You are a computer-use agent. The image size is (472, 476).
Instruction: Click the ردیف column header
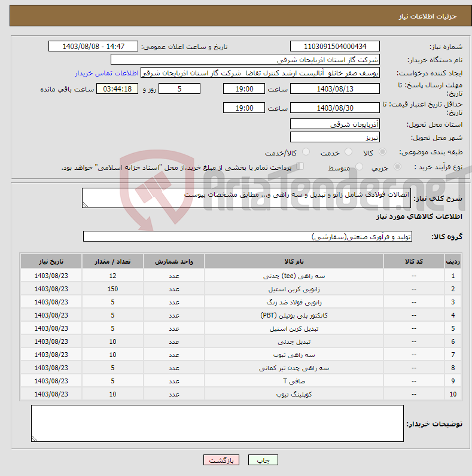pyautogui.click(x=453, y=261)
